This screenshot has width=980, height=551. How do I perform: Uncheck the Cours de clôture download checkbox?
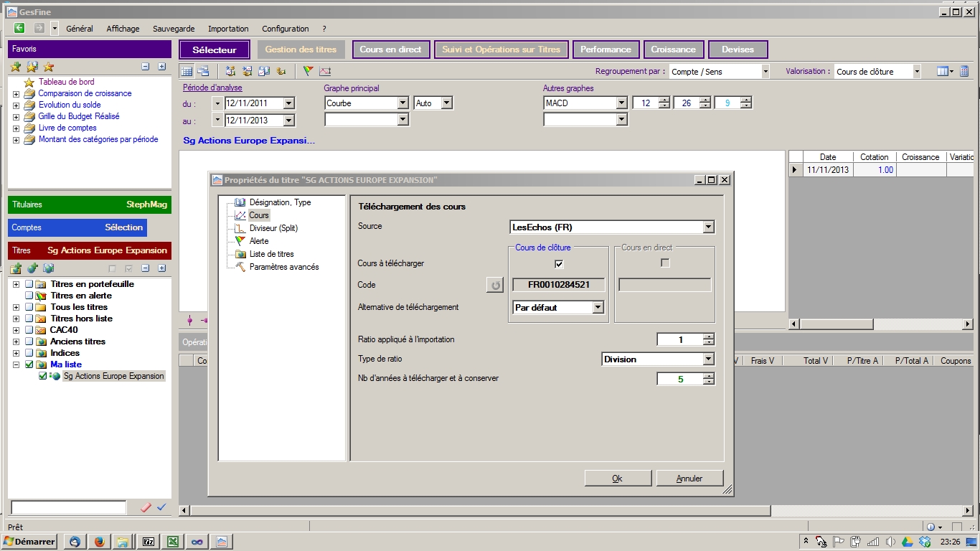pyautogui.click(x=559, y=263)
